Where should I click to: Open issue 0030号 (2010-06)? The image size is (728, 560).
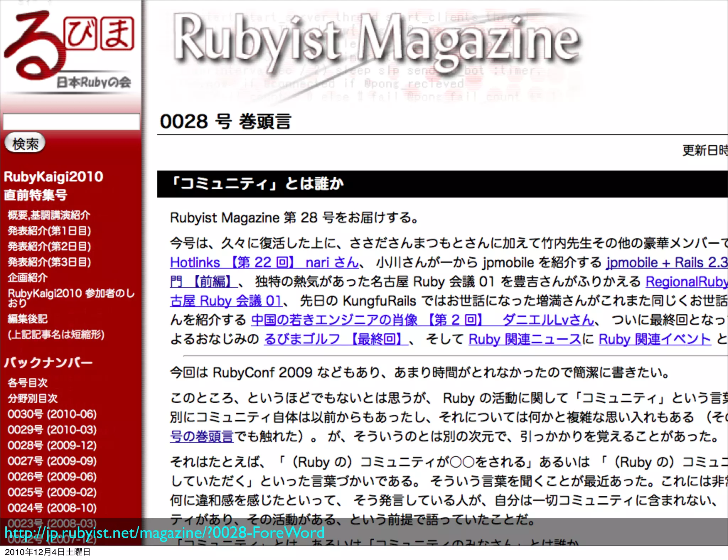click(x=52, y=414)
